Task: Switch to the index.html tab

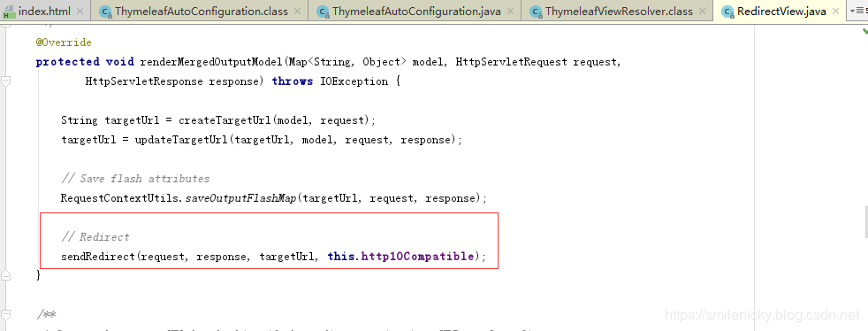Action: pyautogui.click(x=44, y=12)
